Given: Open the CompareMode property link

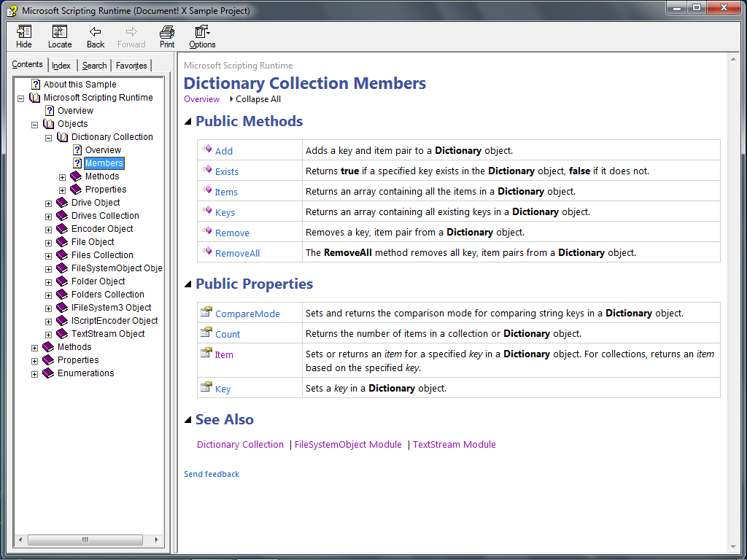Looking at the screenshot, I should click(x=248, y=314).
